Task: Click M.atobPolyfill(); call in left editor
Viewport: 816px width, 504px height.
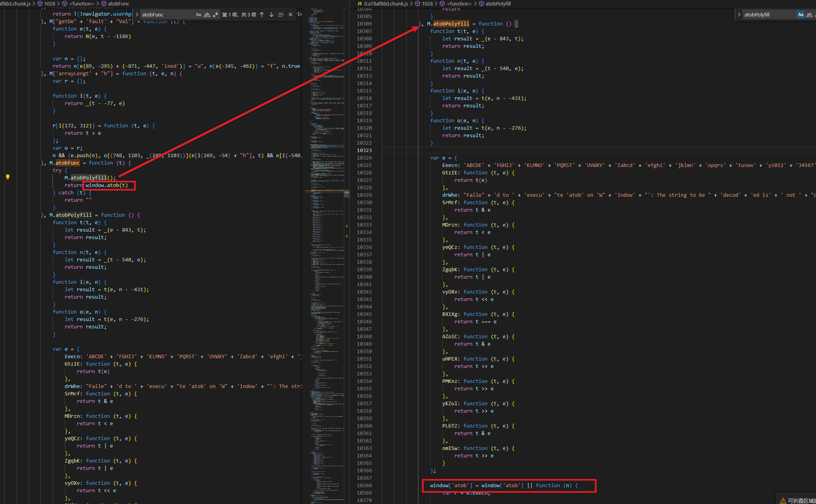Action: [x=90, y=178]
